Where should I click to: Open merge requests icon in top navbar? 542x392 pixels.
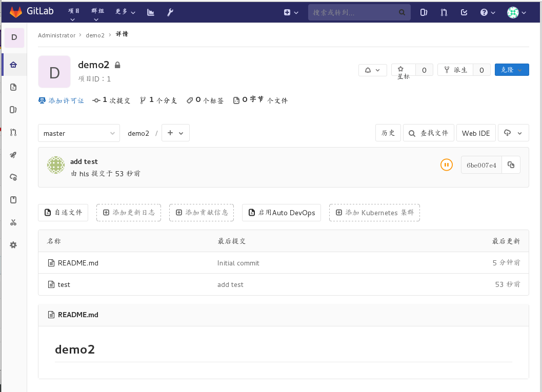[x=444, y=12]
